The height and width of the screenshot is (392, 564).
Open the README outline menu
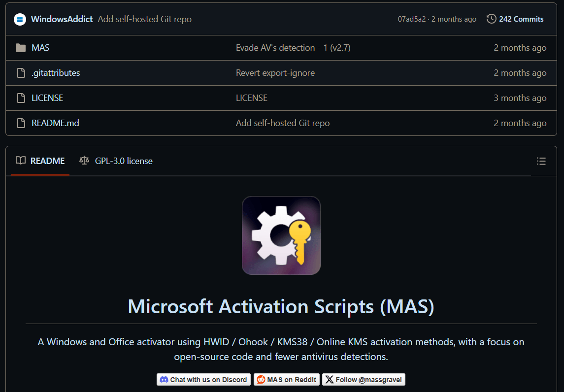[x=541, y=161]
